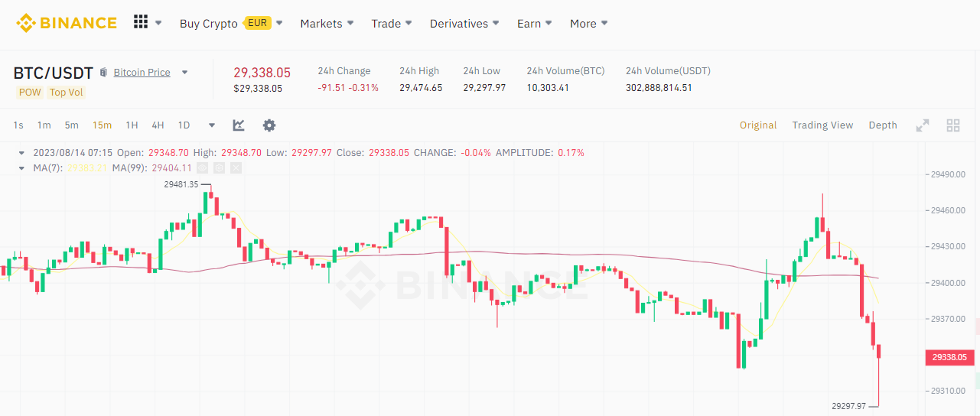Click the Binance logo

67,23
